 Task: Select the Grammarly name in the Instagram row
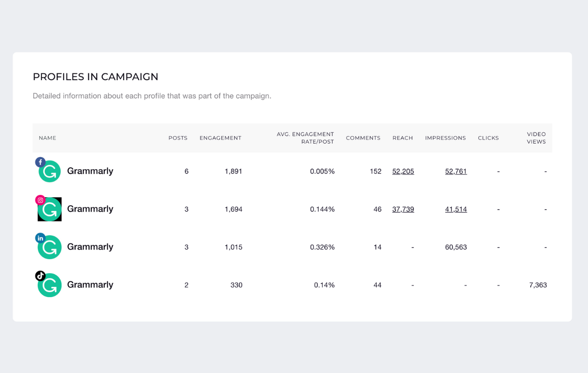tap(90, 209)
